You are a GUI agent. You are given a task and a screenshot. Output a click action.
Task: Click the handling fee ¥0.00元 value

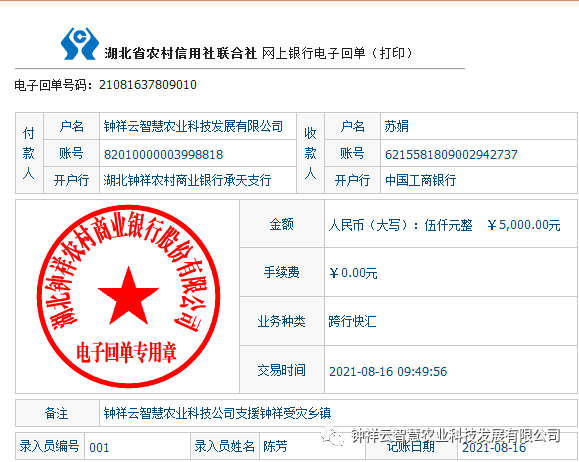(x=353, y=273)
